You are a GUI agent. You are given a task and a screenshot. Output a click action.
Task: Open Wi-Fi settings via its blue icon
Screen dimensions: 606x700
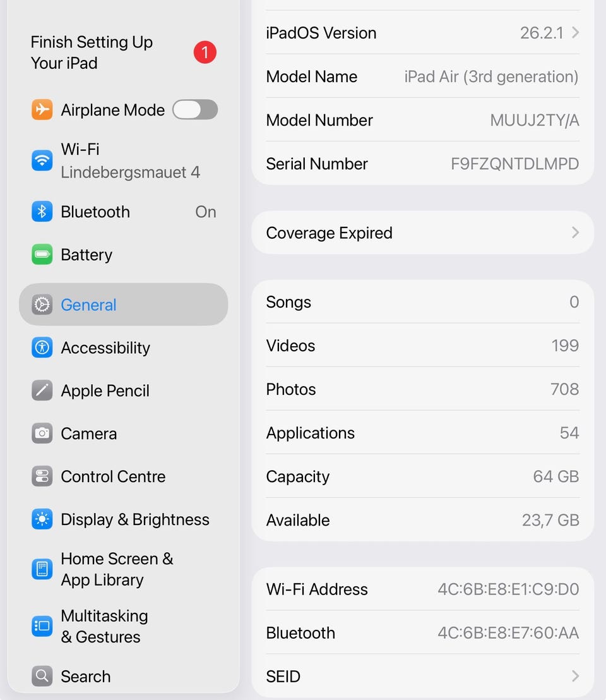coord(42,160)
